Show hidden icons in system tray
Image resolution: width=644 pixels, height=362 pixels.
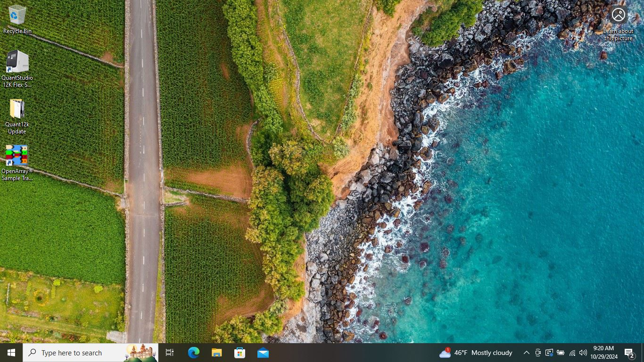pyautogui.click(x=526, y=353)
